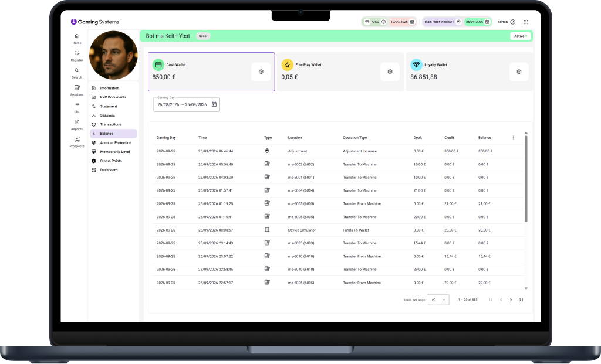Screen dimensions: 601x364
Task: Click the Loyalty Wallet diamond icon
Action: coord(416,64)
